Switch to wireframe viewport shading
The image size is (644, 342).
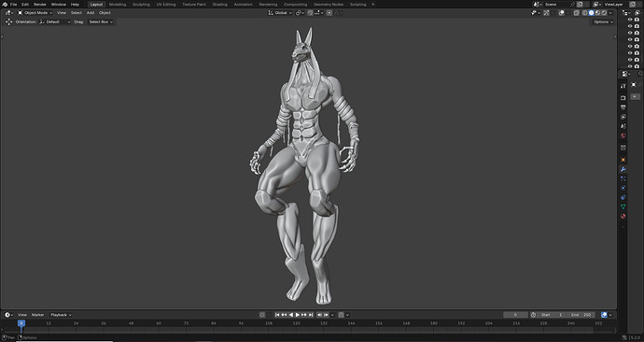585,13
